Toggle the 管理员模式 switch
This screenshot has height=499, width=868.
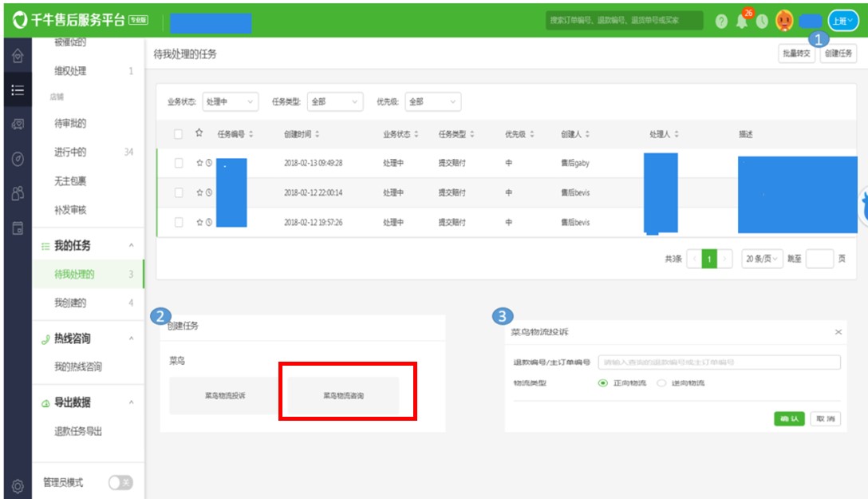click(x=120, y=482)
